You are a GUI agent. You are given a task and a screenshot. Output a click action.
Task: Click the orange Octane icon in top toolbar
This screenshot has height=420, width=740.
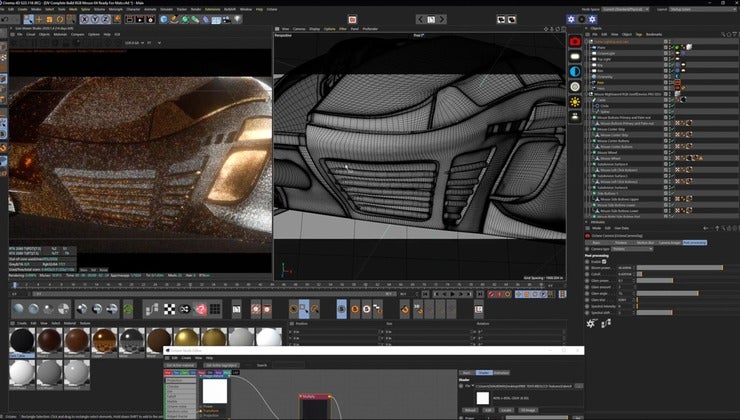click(x=352, y=19)
